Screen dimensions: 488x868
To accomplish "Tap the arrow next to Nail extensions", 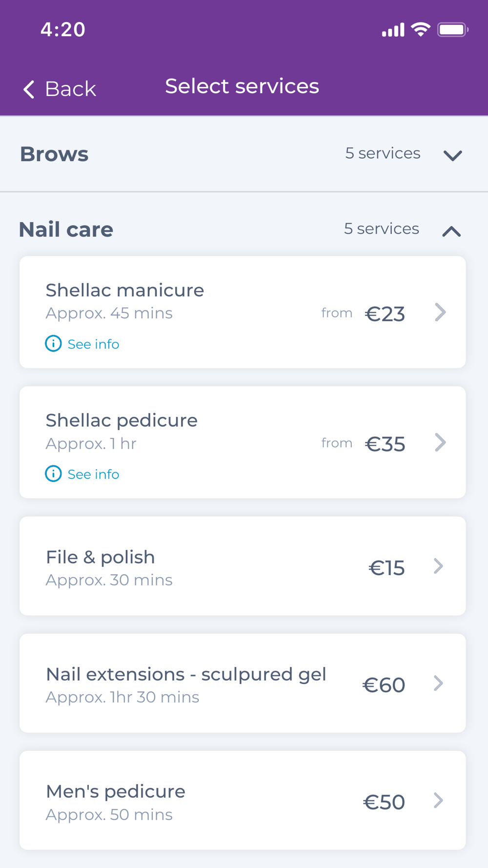I will [438, 683].
